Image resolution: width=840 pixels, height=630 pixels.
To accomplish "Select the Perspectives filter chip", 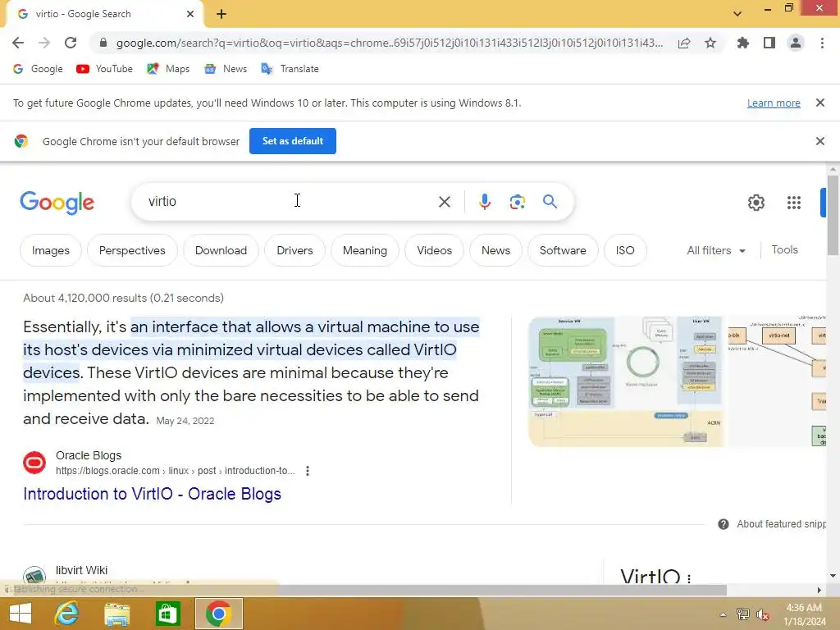I will [132, 250].
